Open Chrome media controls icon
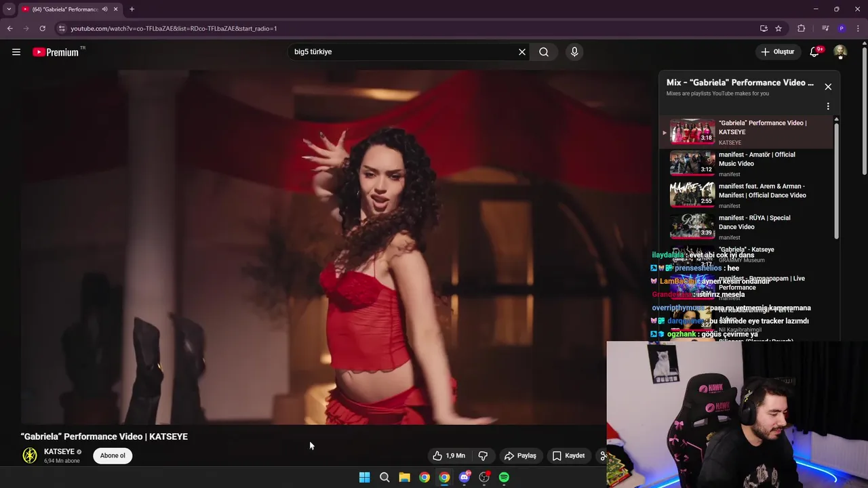Screen dimensions: 868x488 pos(825,28)
